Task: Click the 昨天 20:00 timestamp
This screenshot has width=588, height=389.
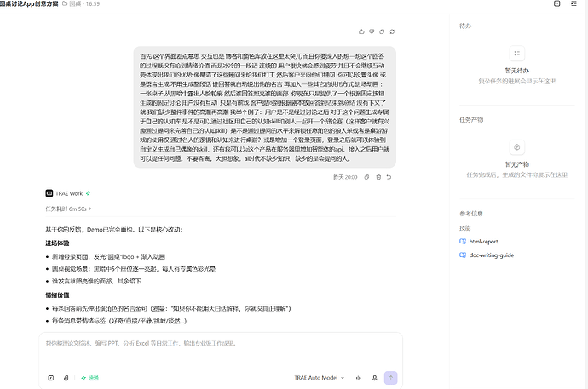Action: tap(345, 177)
